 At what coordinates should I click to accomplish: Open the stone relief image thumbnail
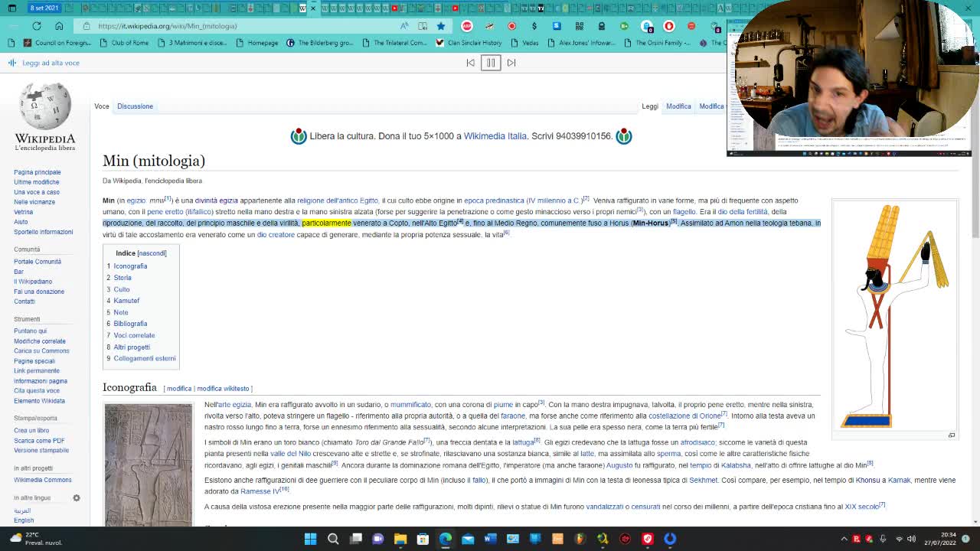149,465
